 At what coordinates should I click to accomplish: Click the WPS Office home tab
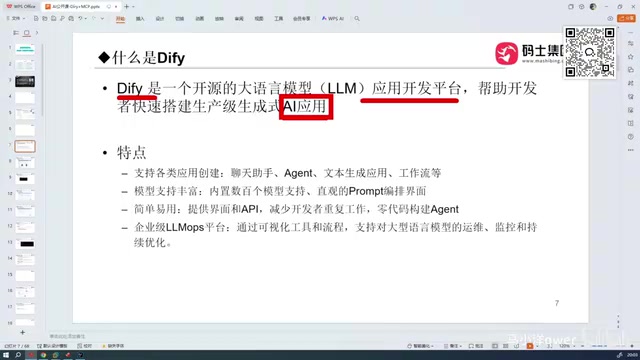(21, 7)
